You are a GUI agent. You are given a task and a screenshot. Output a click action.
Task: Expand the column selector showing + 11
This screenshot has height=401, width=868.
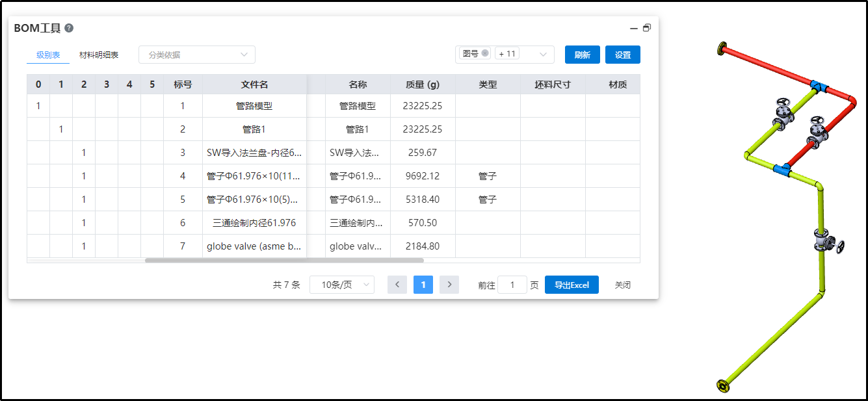point(524,55)
